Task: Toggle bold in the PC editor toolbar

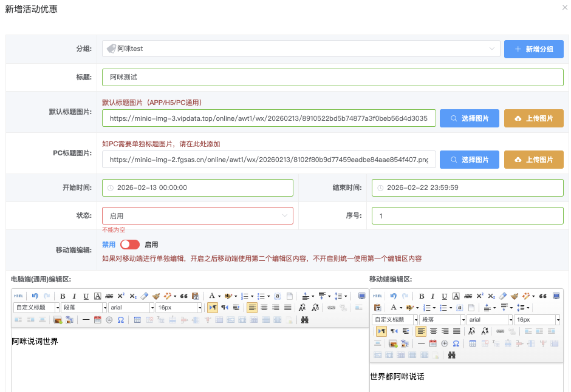Action: tap(63, 296)
